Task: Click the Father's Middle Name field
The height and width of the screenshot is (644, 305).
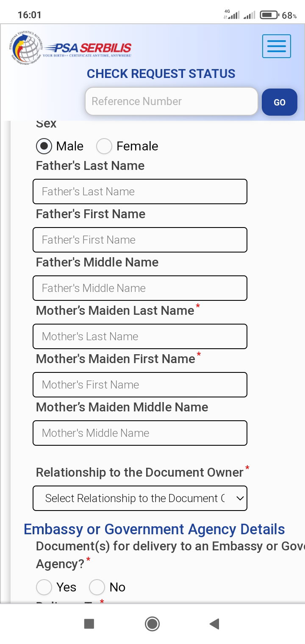Action: 140,288
